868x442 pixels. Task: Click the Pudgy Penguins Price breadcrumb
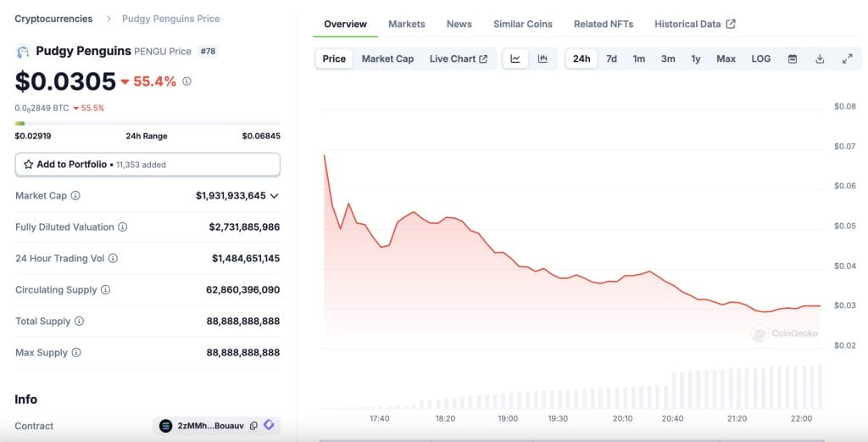point(170,19)
